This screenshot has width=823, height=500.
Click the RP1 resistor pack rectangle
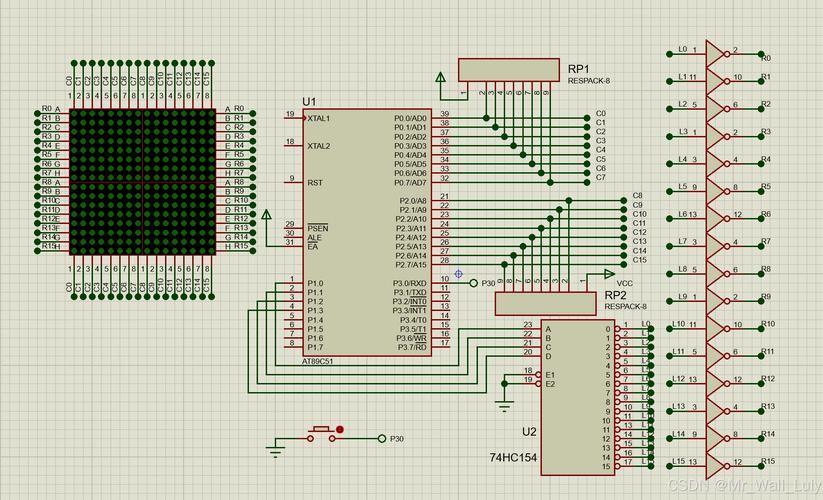click(x=509, y=70)
